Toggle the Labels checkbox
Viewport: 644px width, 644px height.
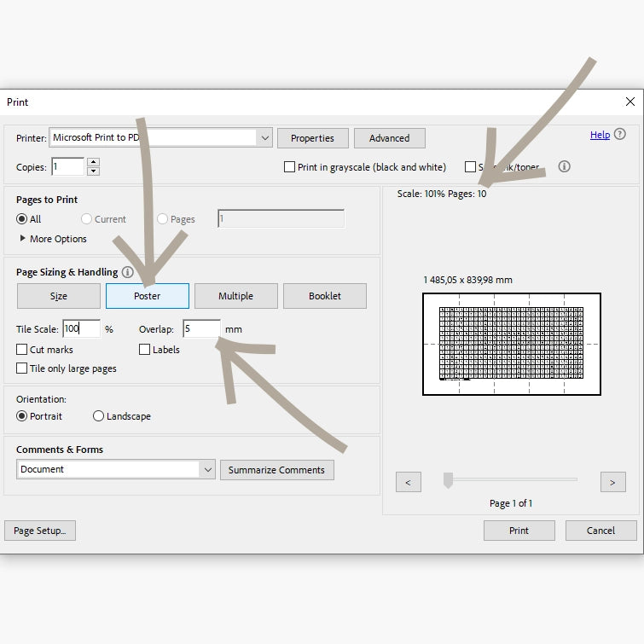click(x=145, y=350)
